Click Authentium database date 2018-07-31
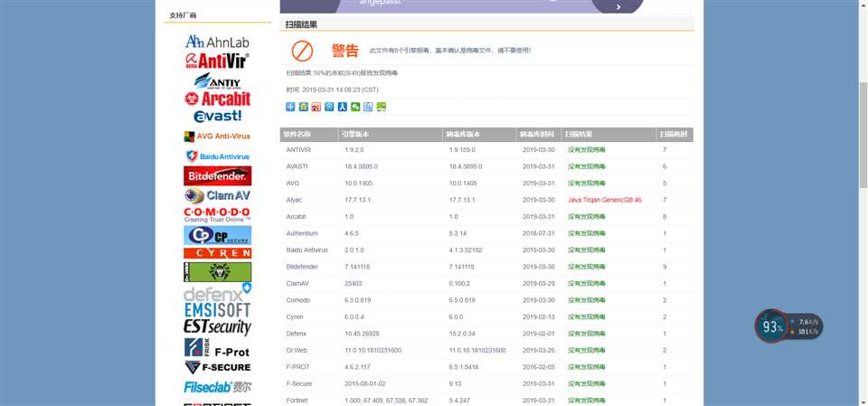Image resolution: width=868 pixels, height=406 pixels. 537,233
